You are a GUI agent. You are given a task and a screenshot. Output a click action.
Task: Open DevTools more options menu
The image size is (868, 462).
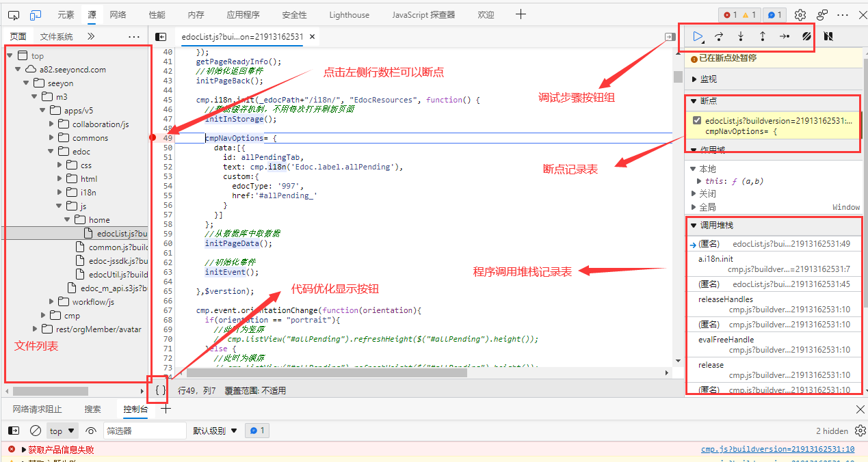tap(843, 14)
